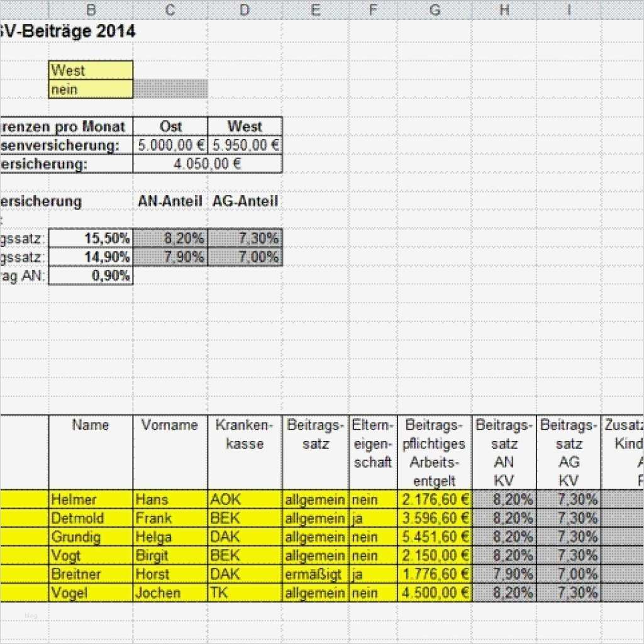Screen dimensions: 644x644
Task: Select column F header
Action: coord(374,10)
